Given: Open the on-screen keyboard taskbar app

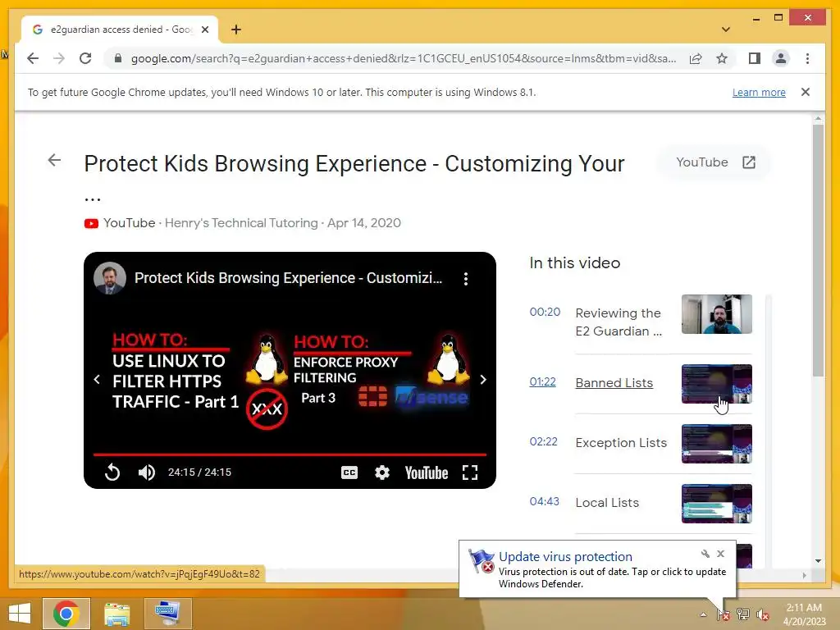Looking at the screenshot, I should pyautogui.click(x=168, y=614).
